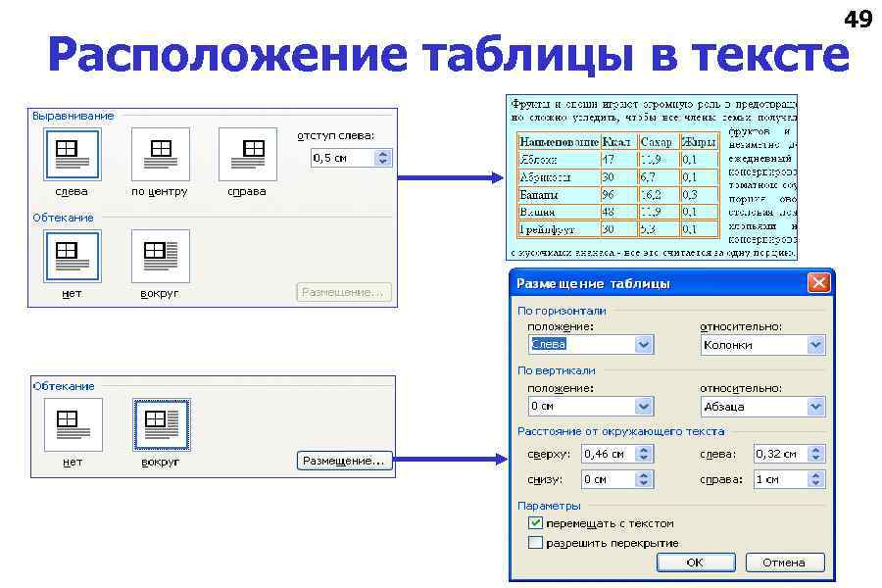
Task: Decrease the "справа" distance using the down stepper
Action: click(x=813, y=483)
